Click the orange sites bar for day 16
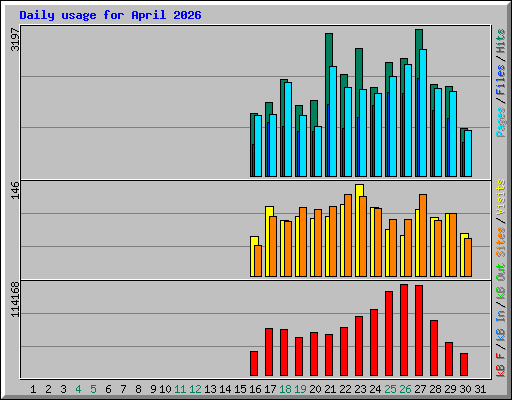 tap(258, 261)
